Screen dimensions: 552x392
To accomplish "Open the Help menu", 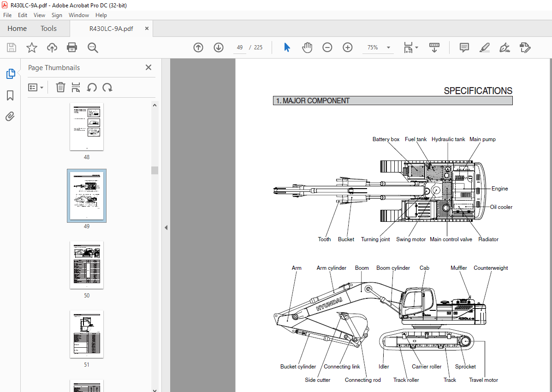I will [101, 15].
